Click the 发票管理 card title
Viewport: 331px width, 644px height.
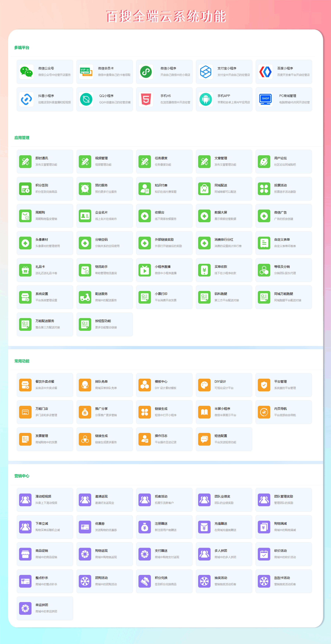tap(42, 436)
